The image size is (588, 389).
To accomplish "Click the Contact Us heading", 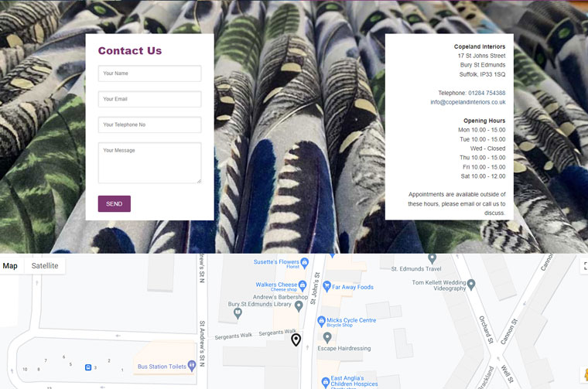I will coord(130,50).
